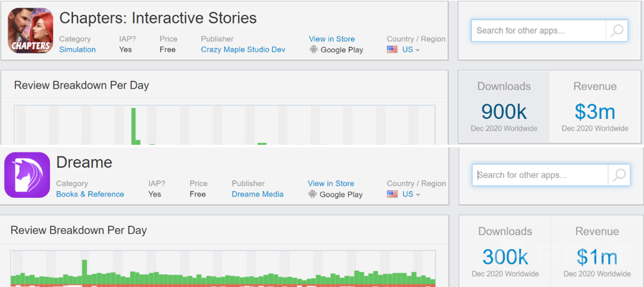Screen dimensions: 644x287
Task: Select the 300k Downloads tab
Action: click(x=505, y=251)
